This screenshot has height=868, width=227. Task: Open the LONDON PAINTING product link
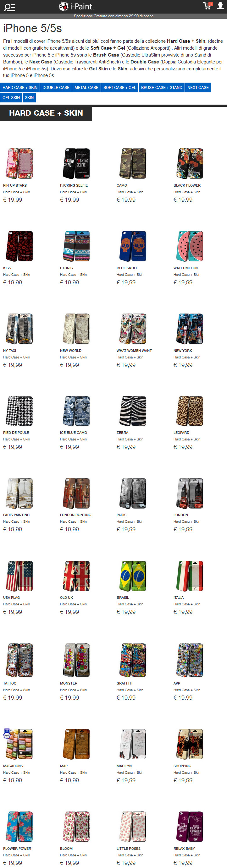[75, 515]
